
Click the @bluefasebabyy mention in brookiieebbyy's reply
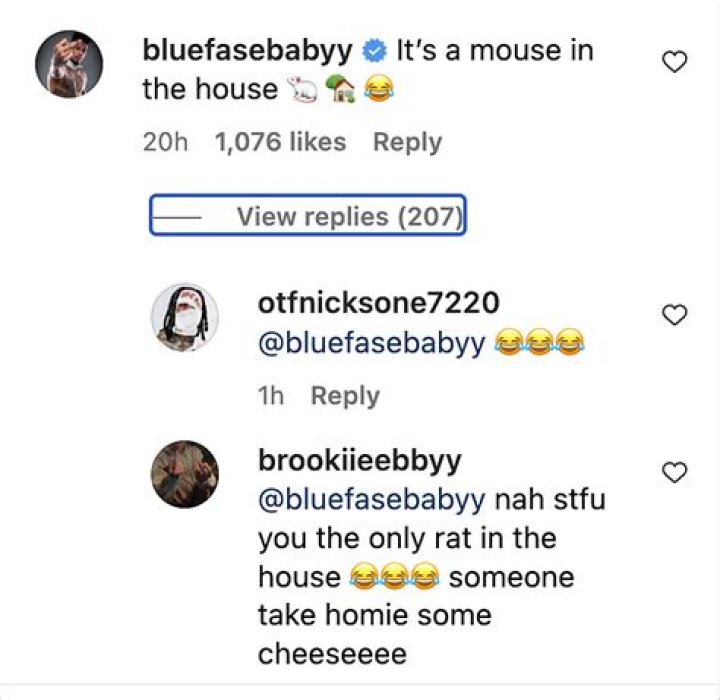(x=372, y=498)
